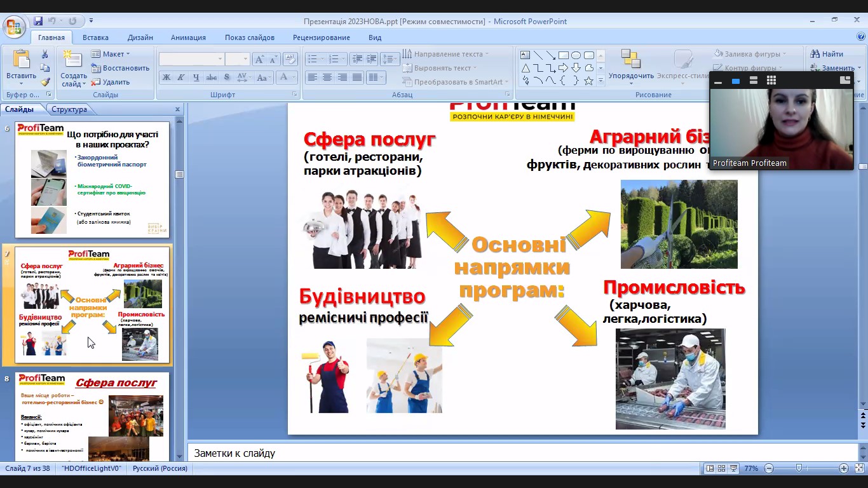
Task: Switch video panel to gallery grid view
Action: [x=771, y=80]
